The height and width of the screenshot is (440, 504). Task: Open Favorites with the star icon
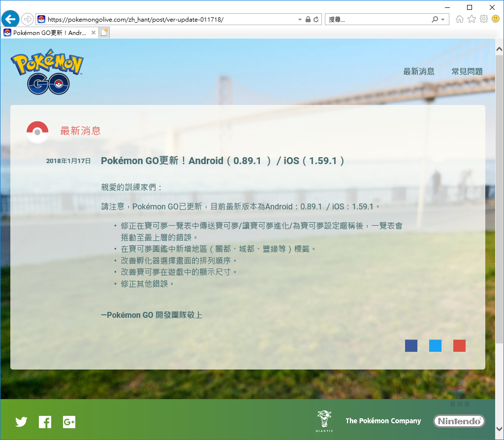pyautogui.click(x=472, y=19)
